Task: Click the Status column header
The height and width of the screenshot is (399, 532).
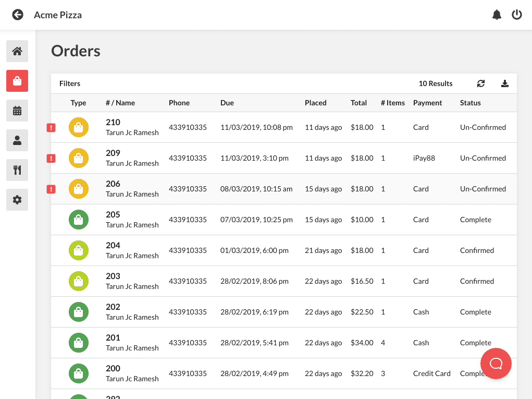Action: tap(470, 103)
